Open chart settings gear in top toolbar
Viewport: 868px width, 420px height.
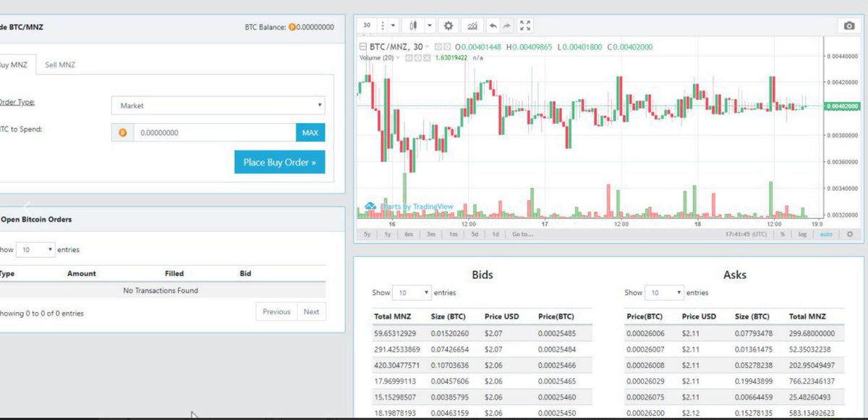click(448, 25)
